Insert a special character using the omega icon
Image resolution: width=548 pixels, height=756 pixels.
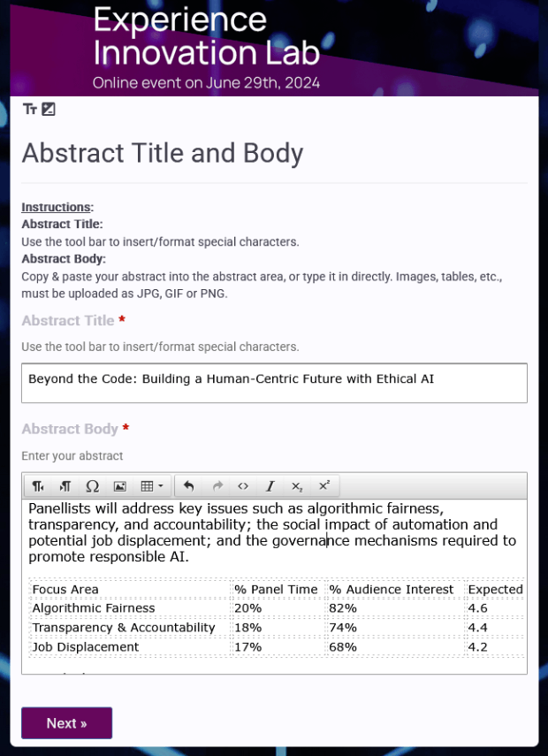tap(91, 485)
